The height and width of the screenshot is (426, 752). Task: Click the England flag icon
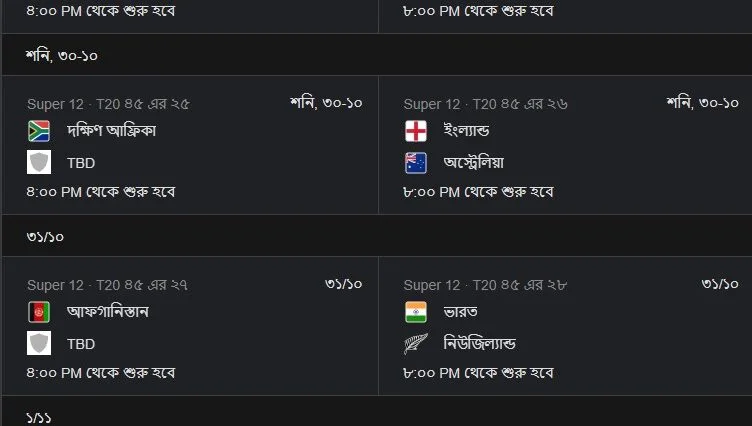point(416,131)
